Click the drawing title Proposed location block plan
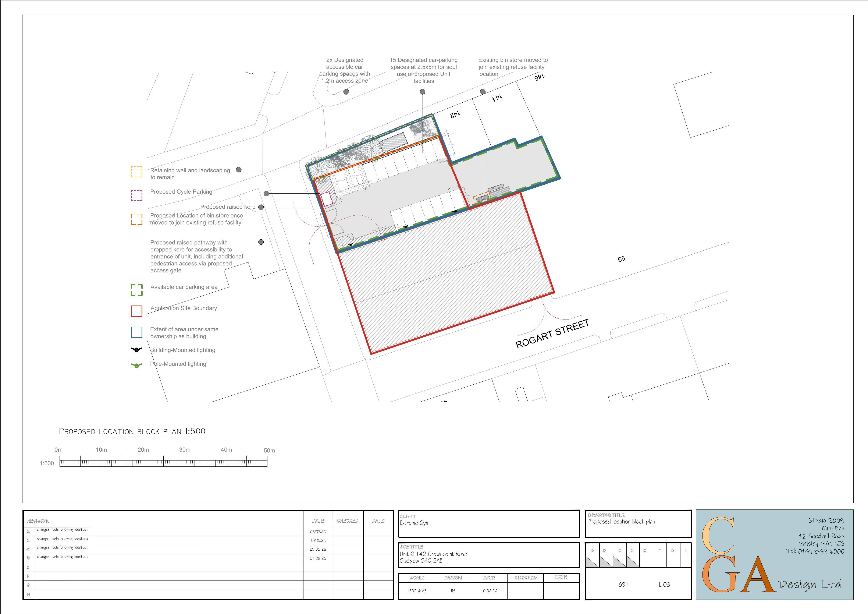868x614 pixels. point(621,522)
